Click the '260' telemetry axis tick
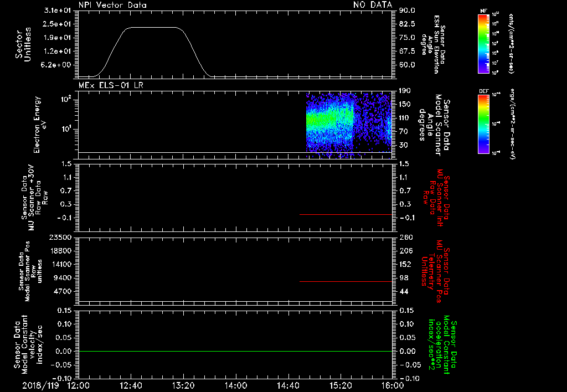 click(x=405, y=237)
